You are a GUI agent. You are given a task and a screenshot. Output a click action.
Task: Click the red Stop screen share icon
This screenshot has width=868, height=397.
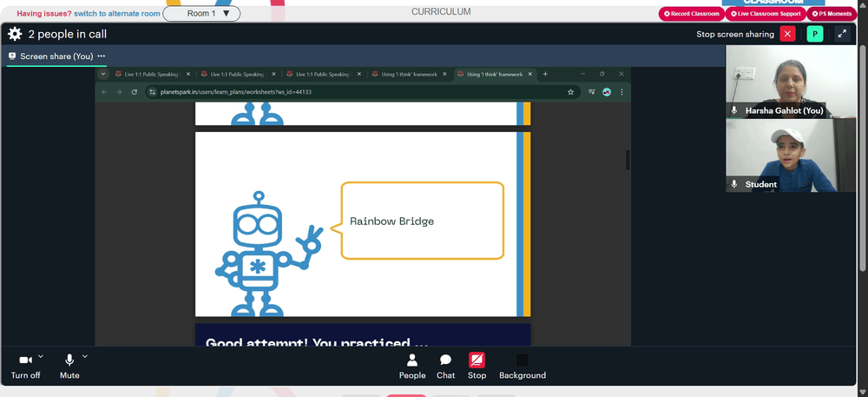(x=477, y=361)
